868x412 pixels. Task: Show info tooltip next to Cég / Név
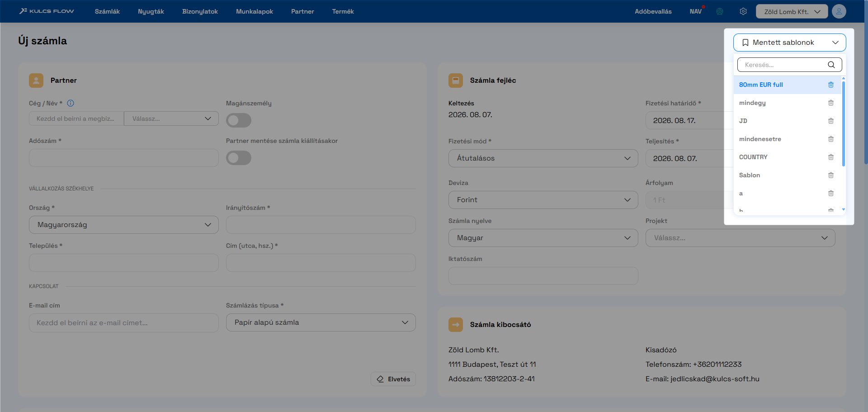coord(71,103)
